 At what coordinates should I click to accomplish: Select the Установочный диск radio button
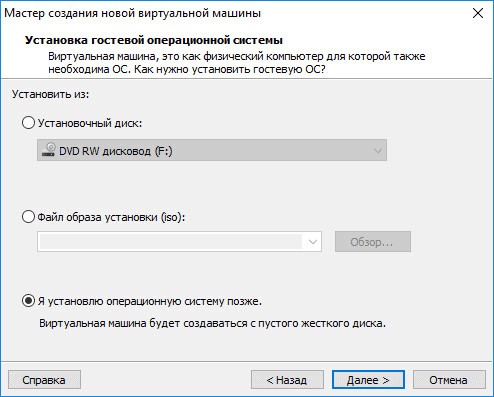[x=28, y=123]
